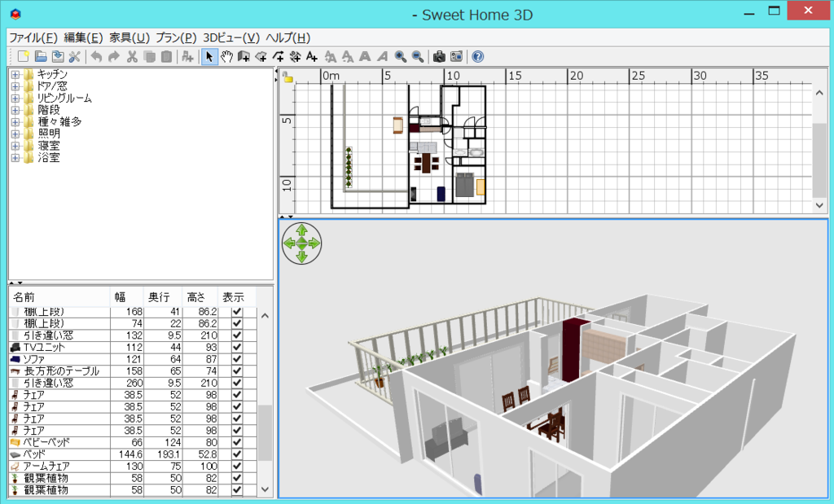834x504 pixels.
Task: Toggle ベッド display checkbox
Action: point(237,454)
